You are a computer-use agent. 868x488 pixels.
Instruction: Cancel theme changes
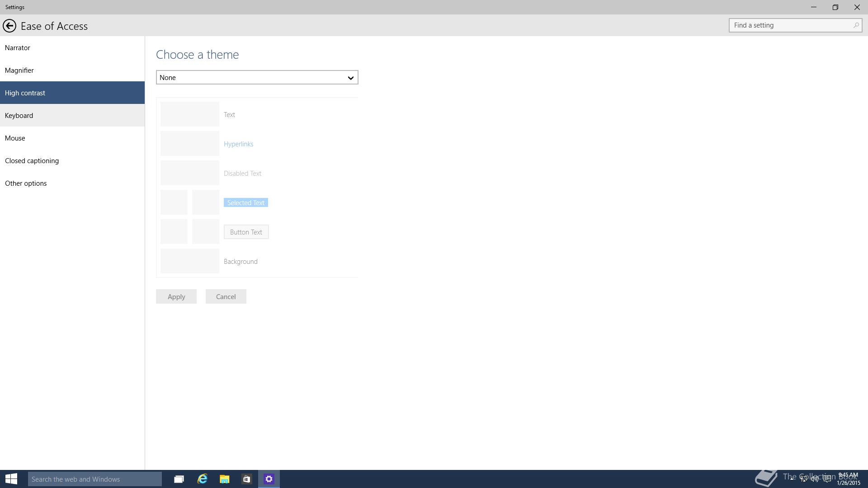(x=226, y=296)
